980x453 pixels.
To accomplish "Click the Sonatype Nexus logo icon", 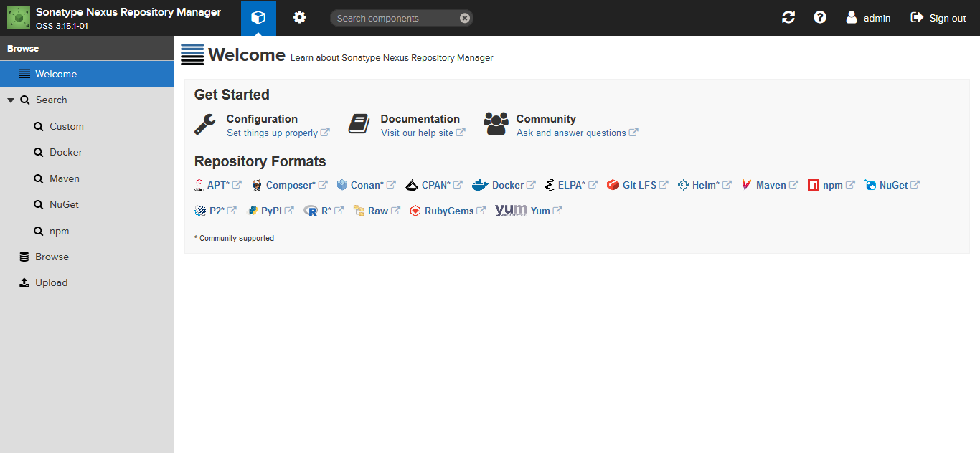I will [x=19, y=18].
